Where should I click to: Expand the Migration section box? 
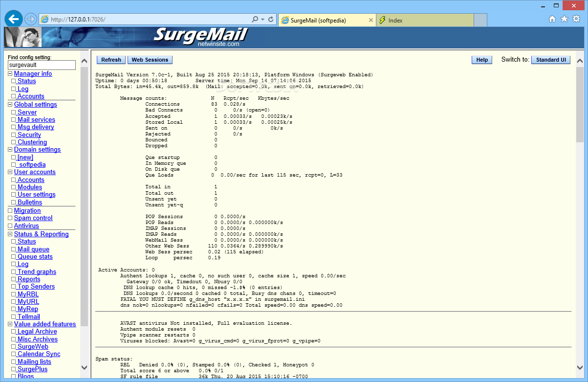click(x=10, y=211)
